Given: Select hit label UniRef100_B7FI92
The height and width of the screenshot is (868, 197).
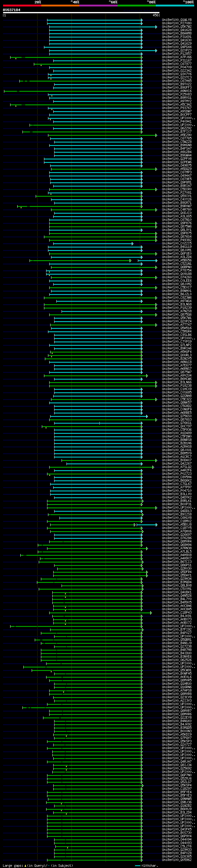Looking at the screenshot, I should [x=177, y=630].
